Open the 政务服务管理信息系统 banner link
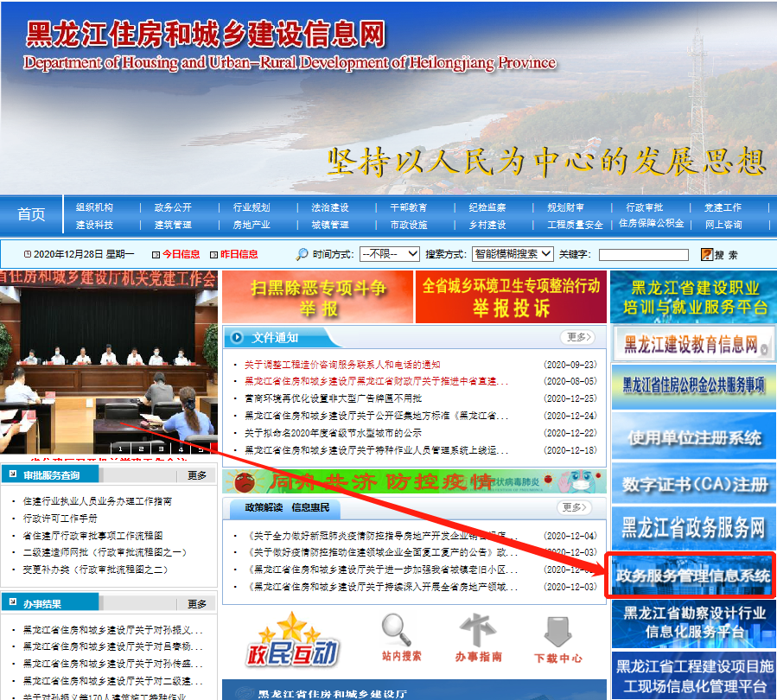 coord(691,576)
